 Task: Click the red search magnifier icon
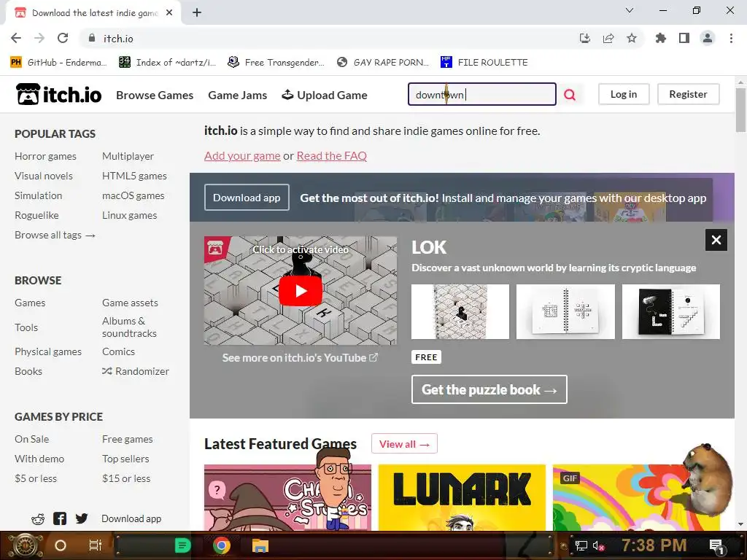pos(570,95)
